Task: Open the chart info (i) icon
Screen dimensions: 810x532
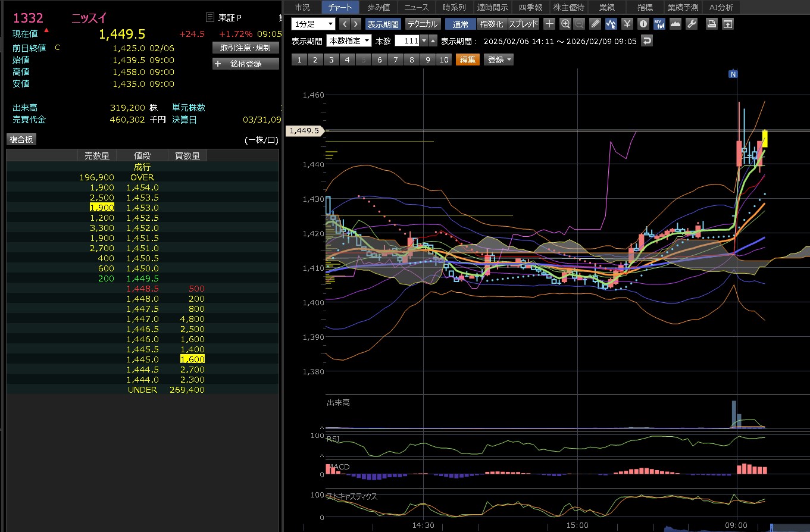Action: coord(643,24)
